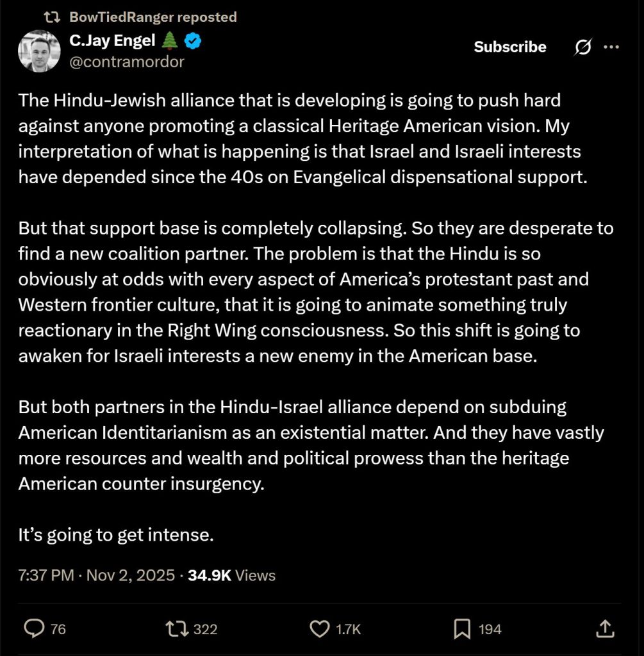Click the reply speech bubble icon
The image size is (644, 656).
33,629
